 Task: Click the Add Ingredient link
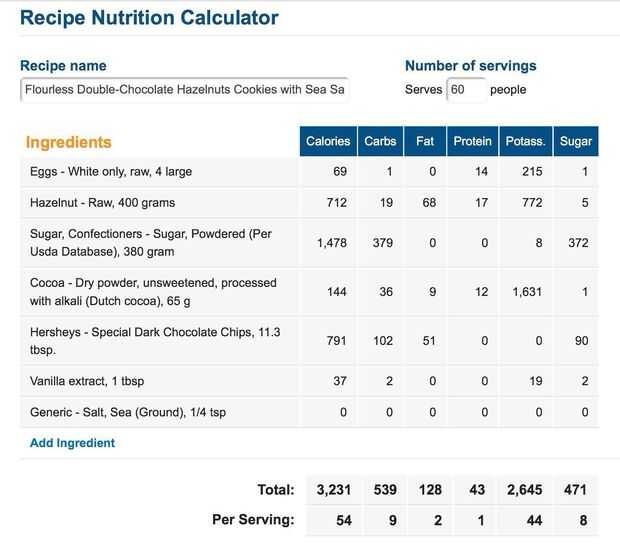(72, 443)
